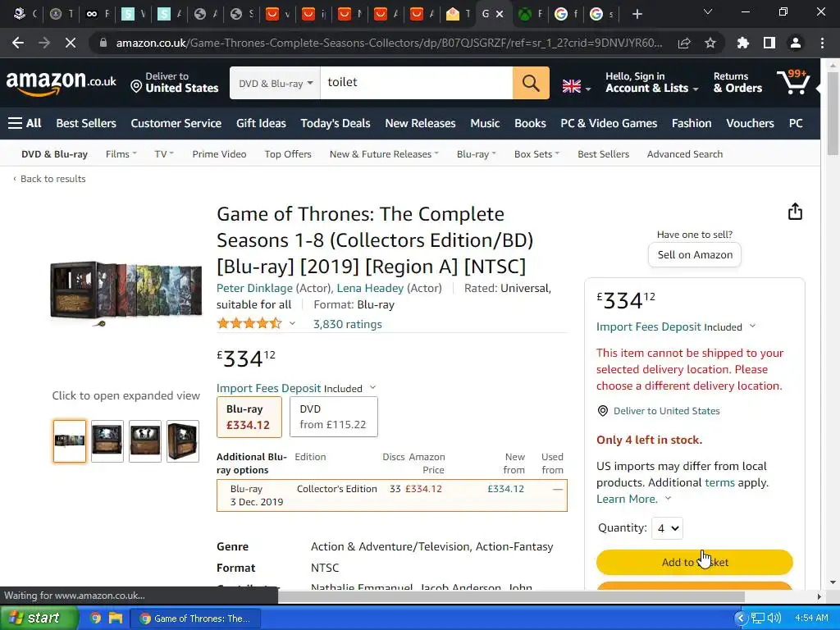This screenshot has height=630, width=840.
Task: Click the Amazon.co.uk logo
Action: (x=61, y=83)
